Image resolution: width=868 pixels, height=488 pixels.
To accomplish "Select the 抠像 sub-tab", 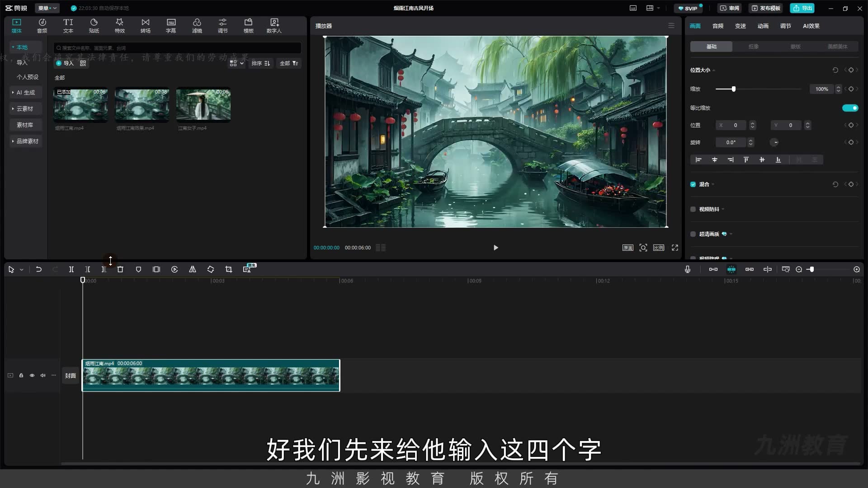I will [753, 47].
